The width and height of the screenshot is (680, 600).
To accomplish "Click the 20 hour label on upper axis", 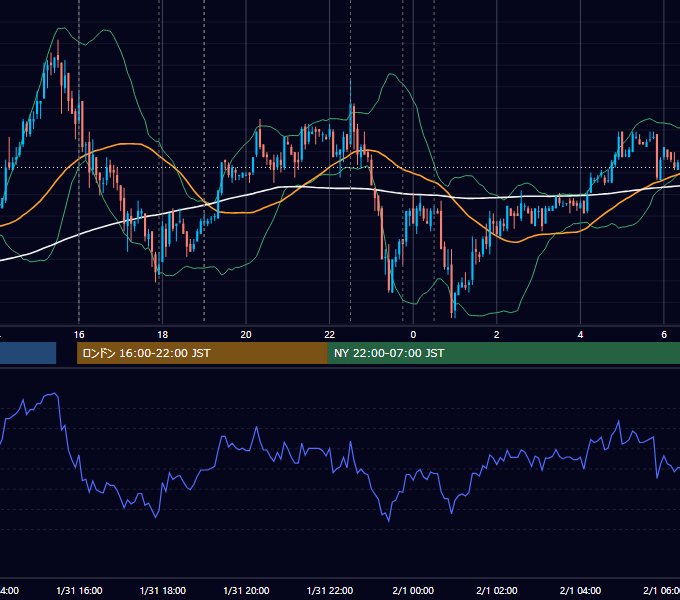I will [x=246, y=335].
